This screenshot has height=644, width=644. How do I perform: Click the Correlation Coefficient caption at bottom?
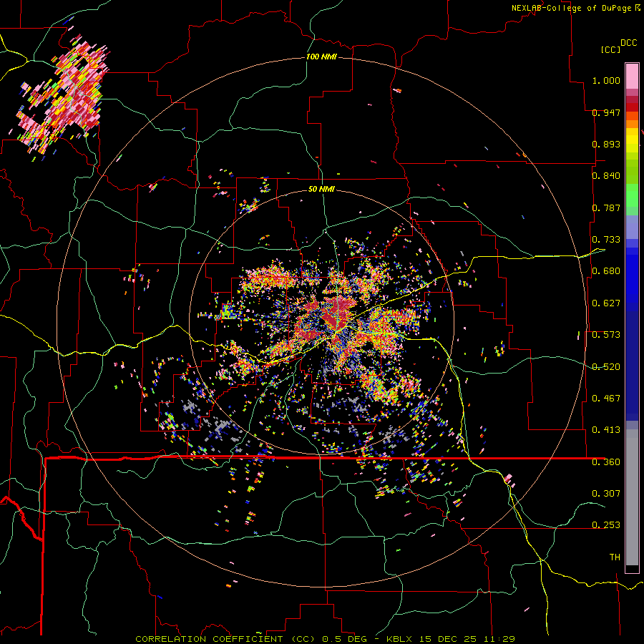pos(325,639)
